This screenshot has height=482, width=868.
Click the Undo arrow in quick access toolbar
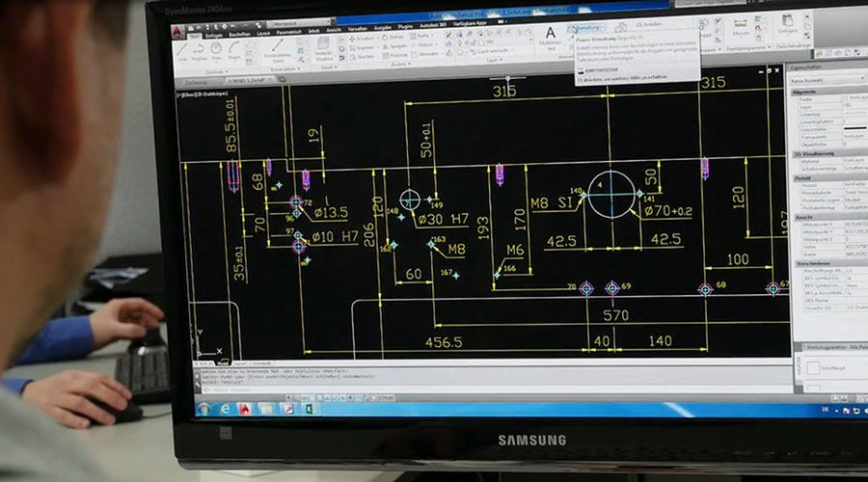(232, 26)
